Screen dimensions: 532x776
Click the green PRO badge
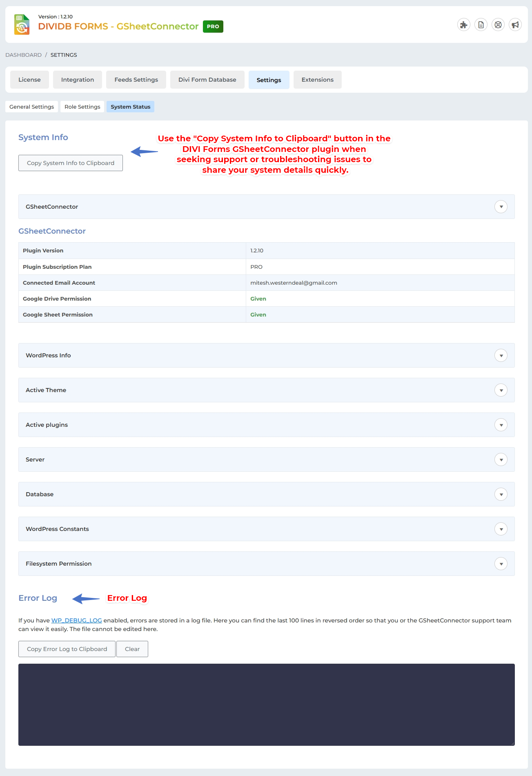click(213, 27)
